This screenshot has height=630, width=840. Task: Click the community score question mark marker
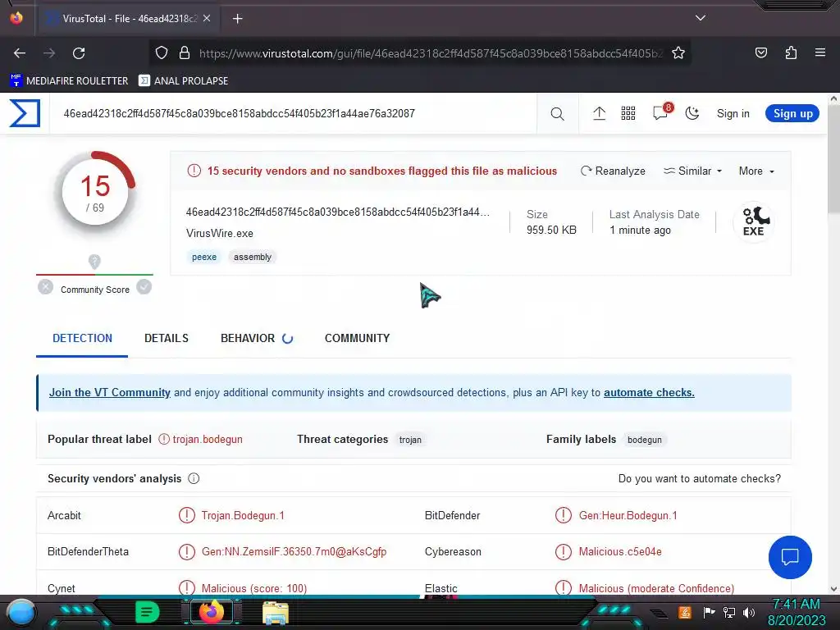point(94,262)
